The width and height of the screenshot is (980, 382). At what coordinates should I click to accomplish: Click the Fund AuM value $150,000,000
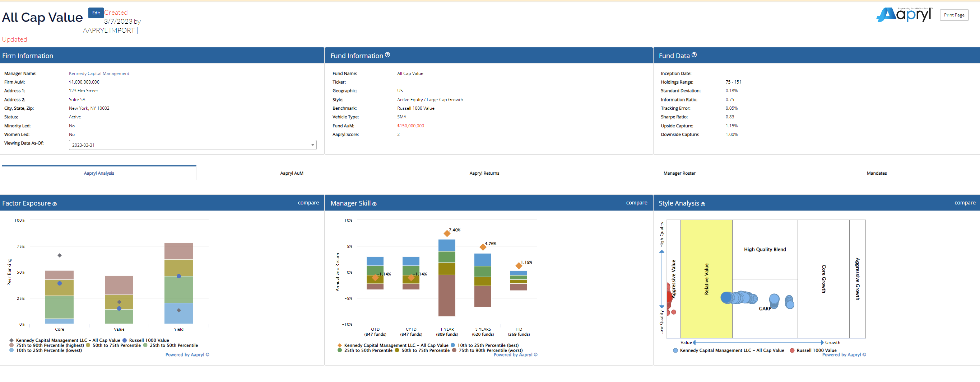coord(410,126)
